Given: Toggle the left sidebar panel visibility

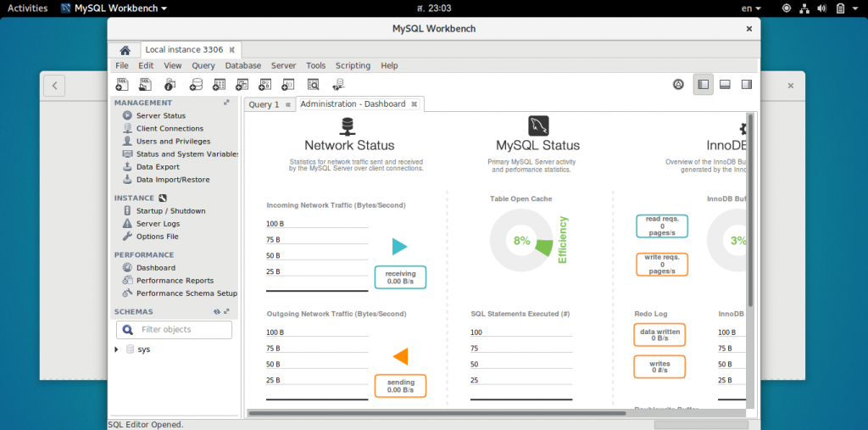Looking at the screenshot, I should click(x=703, y=84).
